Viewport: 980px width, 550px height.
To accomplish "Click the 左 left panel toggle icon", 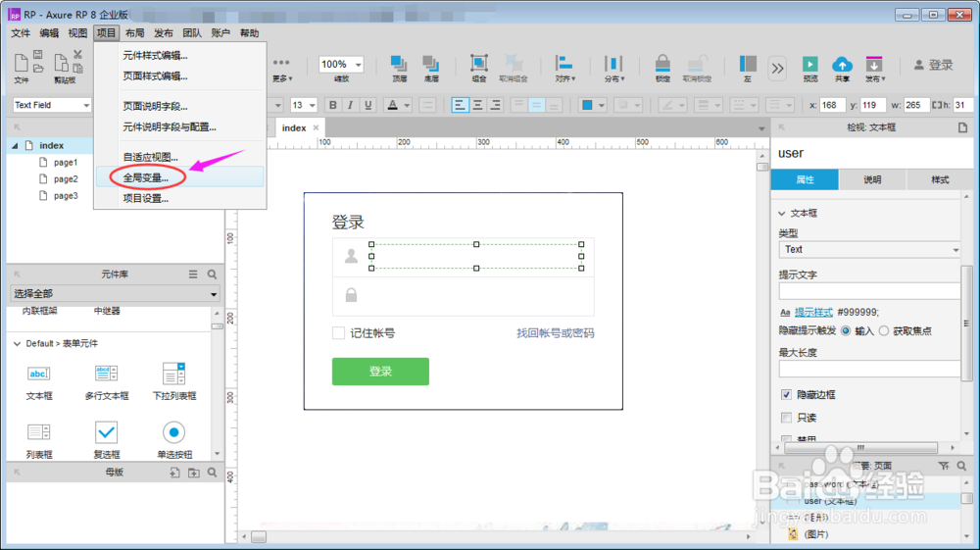I will click(748, 63).
